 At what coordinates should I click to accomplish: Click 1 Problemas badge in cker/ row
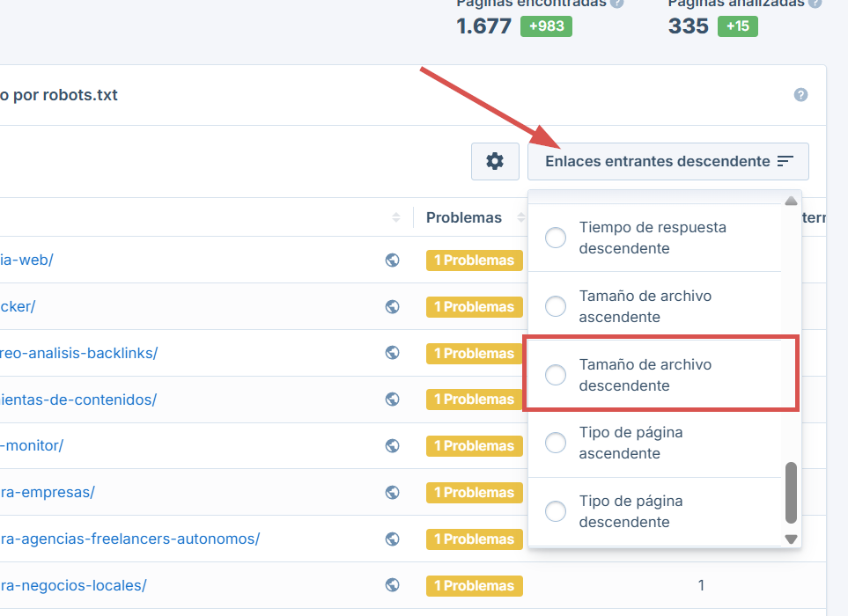(x=474, y=307)
